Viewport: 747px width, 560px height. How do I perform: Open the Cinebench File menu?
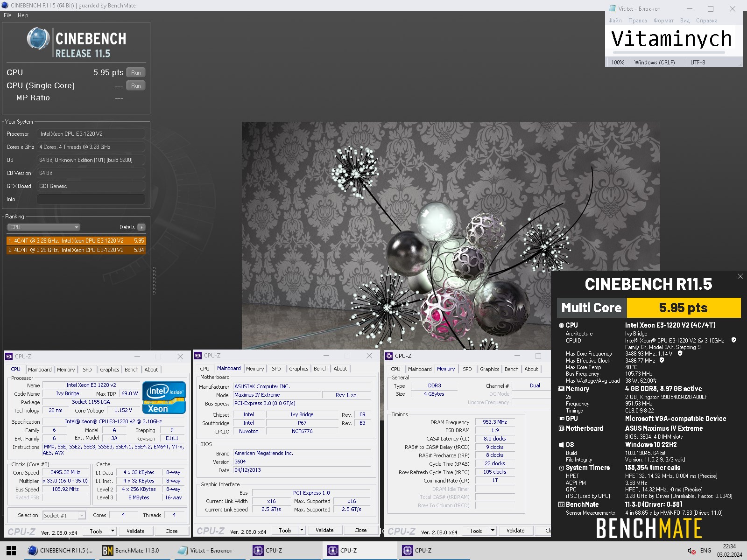tap(7, 15)
